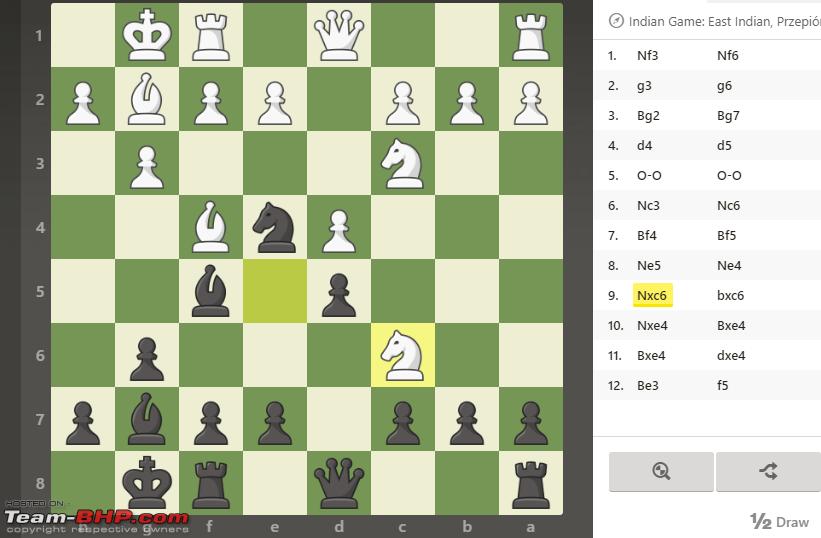Viewport: 821px width, 538px height.
Task: Click the black queen on d8
Action: click(x=339, y=483)
